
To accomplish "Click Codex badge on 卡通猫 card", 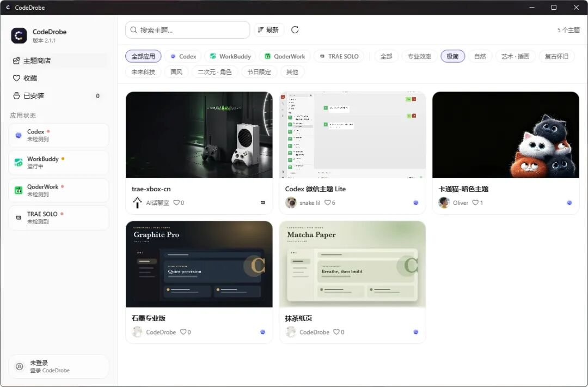I will pos(569,203).
